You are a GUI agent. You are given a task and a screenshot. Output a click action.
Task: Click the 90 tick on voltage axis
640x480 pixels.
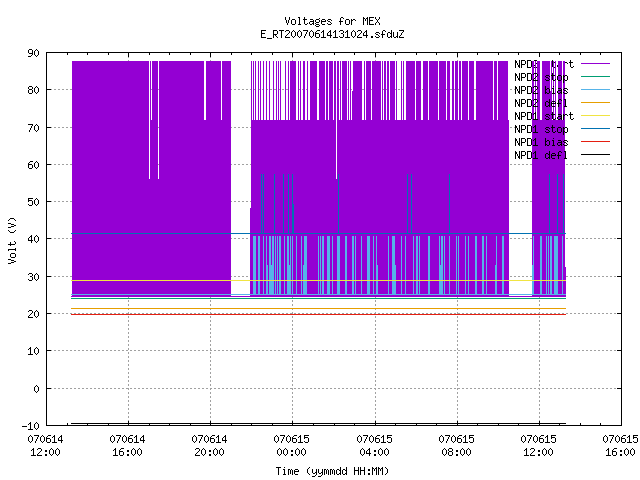[34, 53]
